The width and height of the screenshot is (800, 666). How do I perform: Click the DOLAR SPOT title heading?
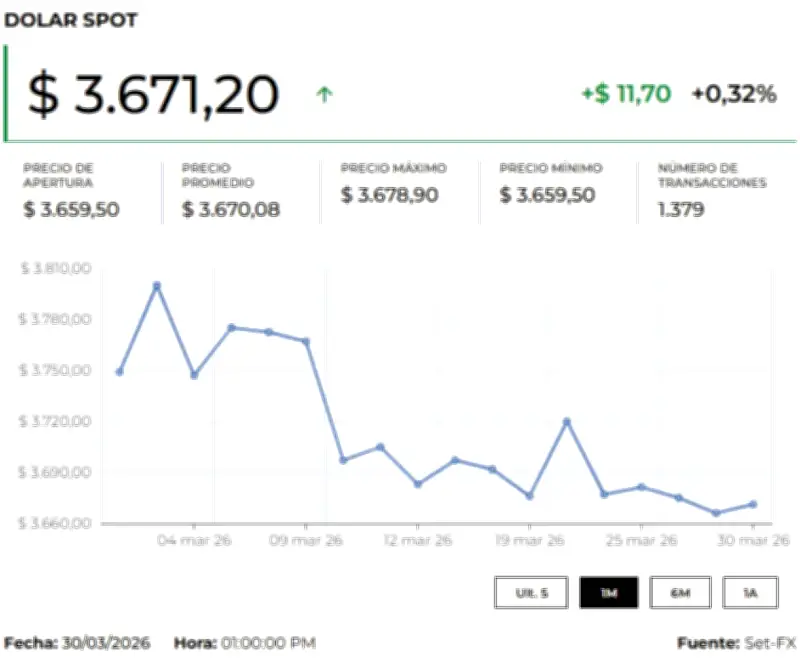click(x=71, y=20)
